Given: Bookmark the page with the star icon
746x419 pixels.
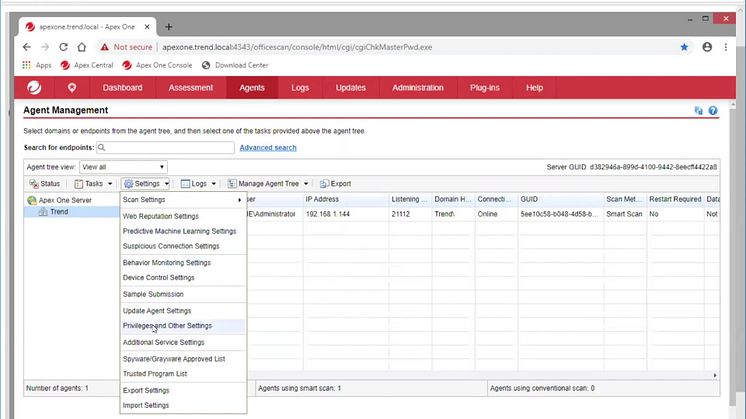Looking at the screenshot, I should 684,47.
